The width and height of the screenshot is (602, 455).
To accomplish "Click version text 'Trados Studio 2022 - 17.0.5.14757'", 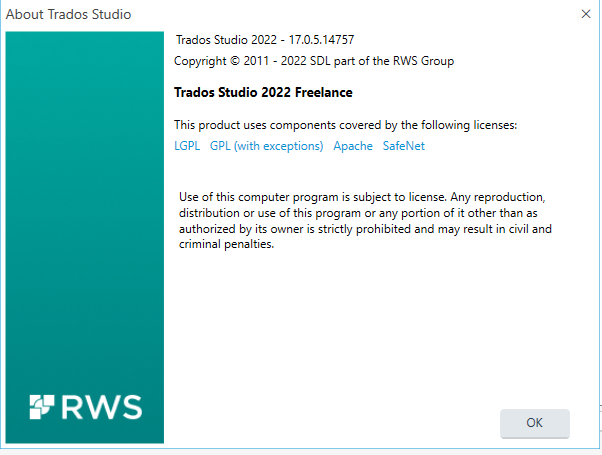I will 265,40.
